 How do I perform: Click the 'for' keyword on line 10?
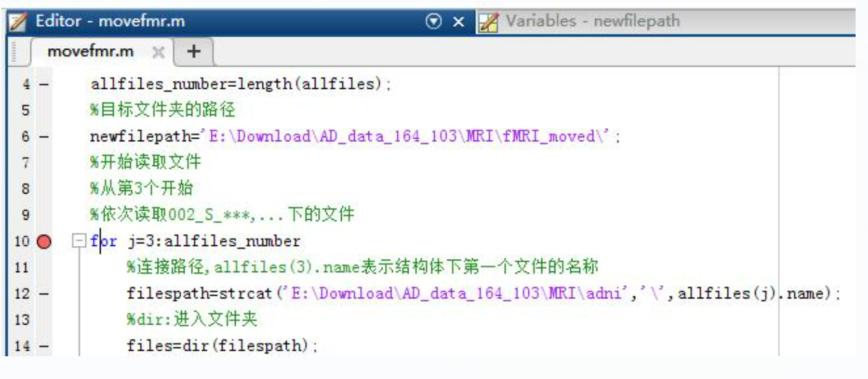[102, 242]
